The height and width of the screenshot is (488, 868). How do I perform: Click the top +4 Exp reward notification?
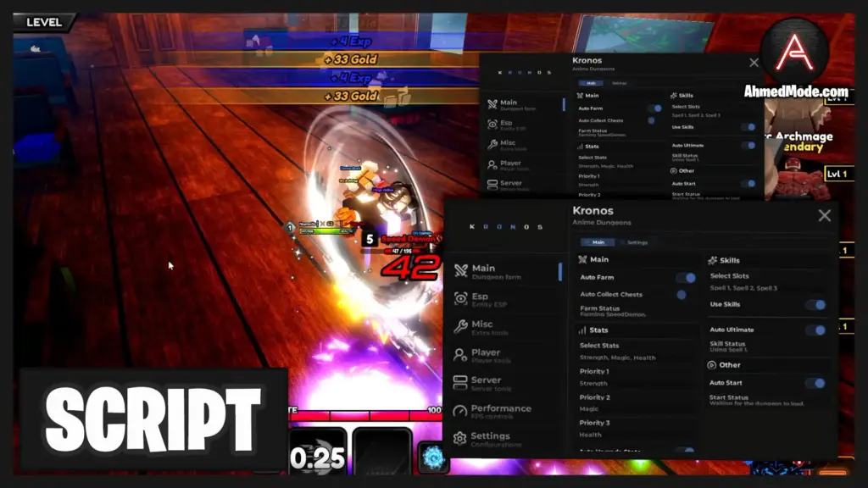(351, 42)
